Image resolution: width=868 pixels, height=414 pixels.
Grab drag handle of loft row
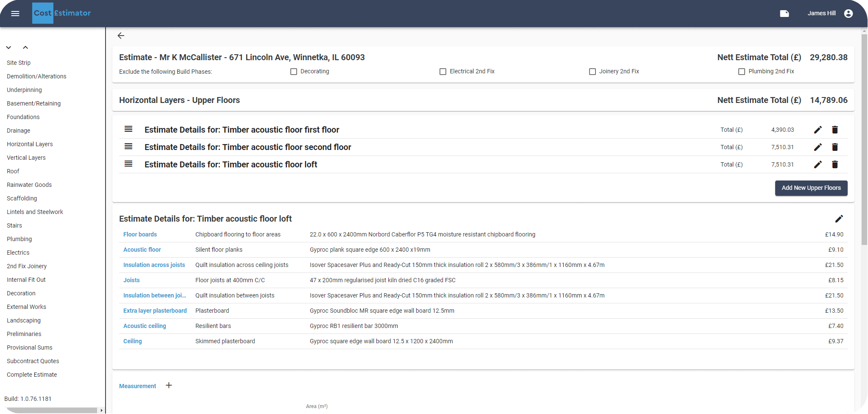tap(128, 164)
